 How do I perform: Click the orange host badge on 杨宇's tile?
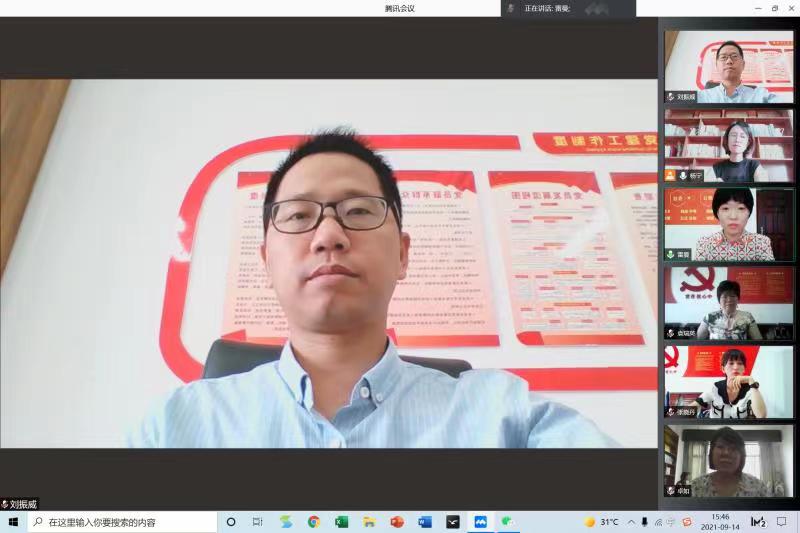pos(670,175)
